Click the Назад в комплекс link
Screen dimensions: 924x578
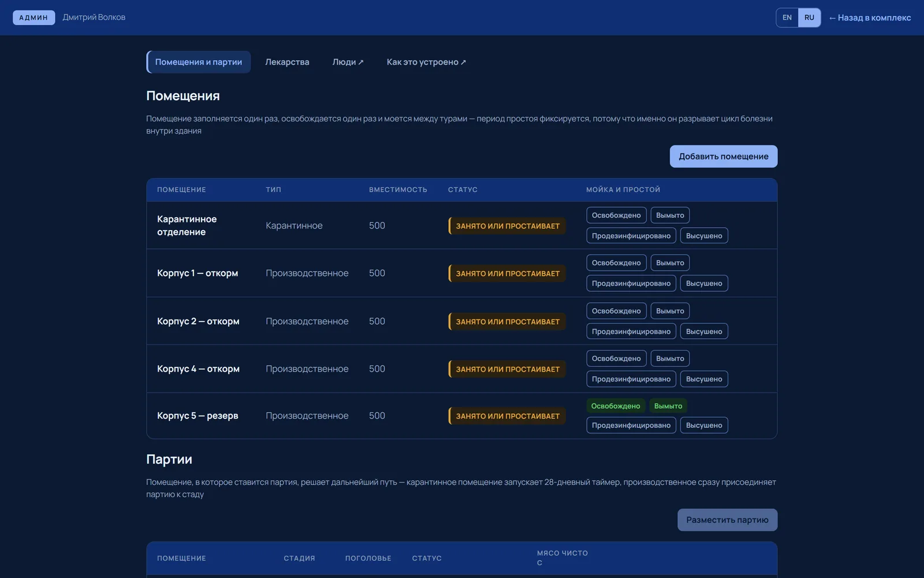[x=870, y=18]
